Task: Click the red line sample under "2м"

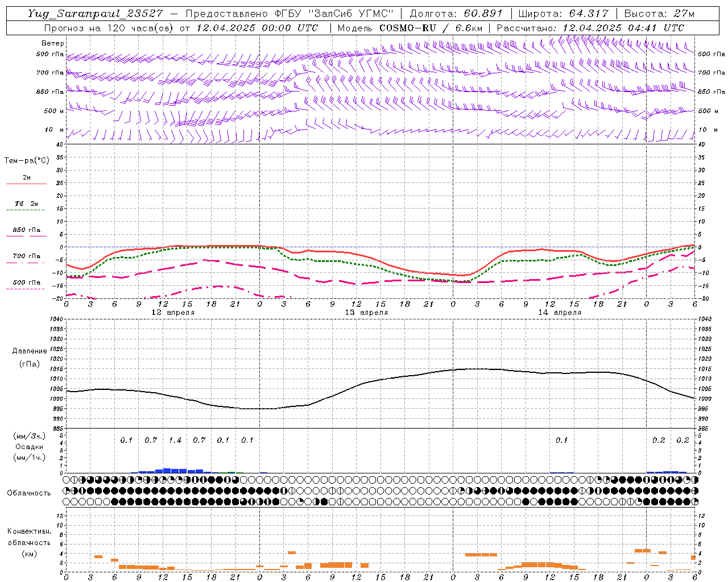Action: pyautogui.click(x=26, y=184)
